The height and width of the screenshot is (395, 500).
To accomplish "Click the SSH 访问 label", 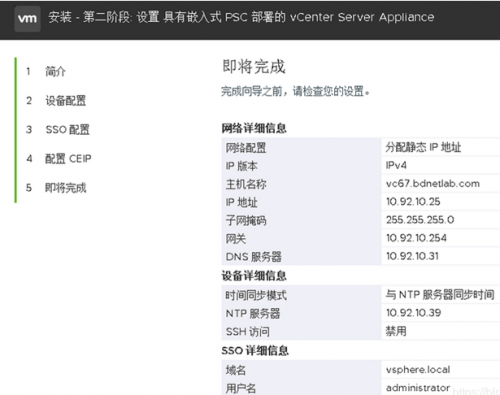I will pos(248,332).
